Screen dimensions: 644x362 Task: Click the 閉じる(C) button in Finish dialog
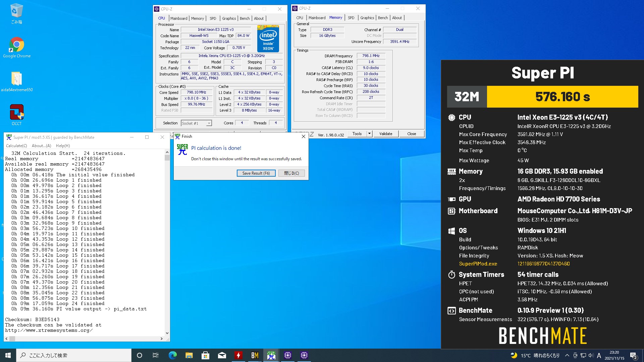pos(291,173)
